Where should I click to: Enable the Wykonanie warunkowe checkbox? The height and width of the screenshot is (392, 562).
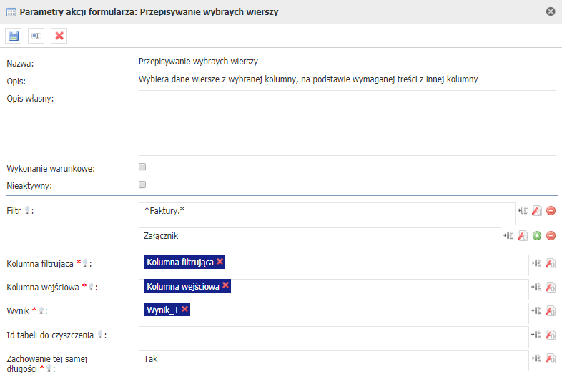pyautogui.click(x=142, y=167)
